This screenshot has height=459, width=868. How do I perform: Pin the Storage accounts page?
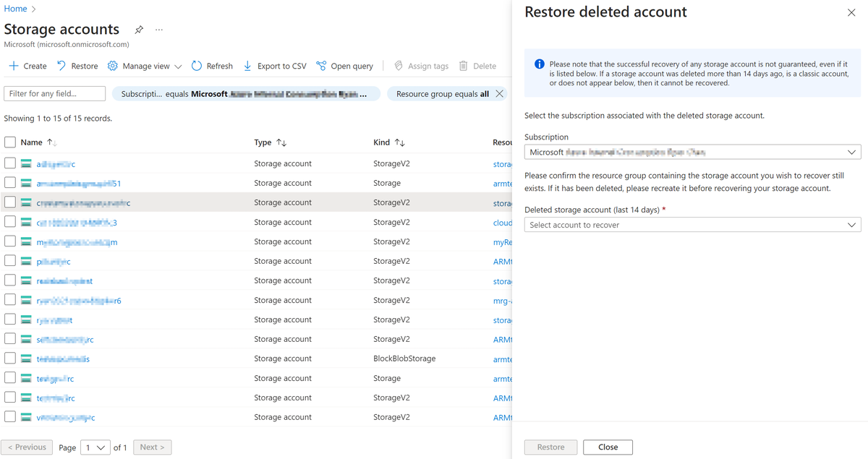coord(139,30)
